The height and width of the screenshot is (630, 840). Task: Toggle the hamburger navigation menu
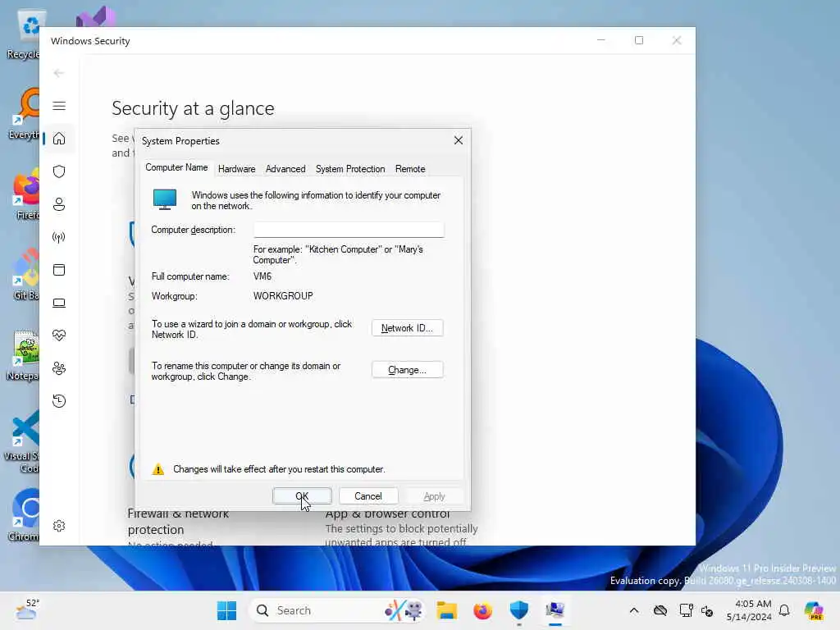59,106
